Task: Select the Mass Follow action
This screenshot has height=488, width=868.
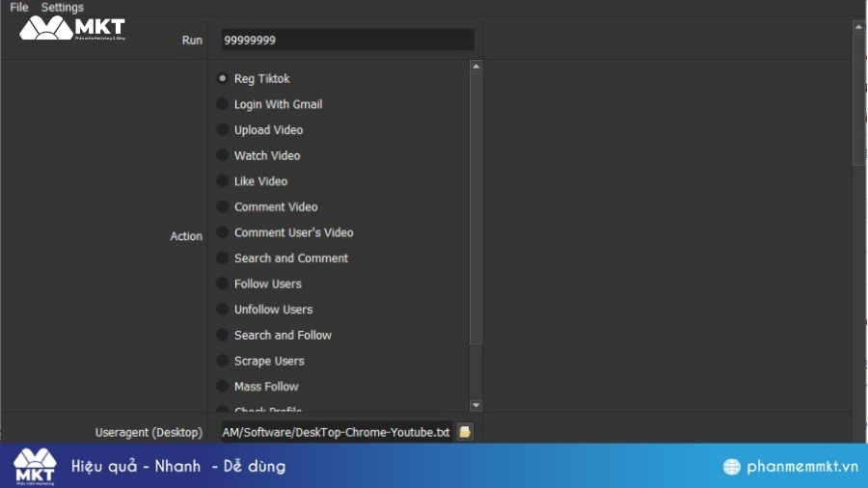Action: coord(258,386)
